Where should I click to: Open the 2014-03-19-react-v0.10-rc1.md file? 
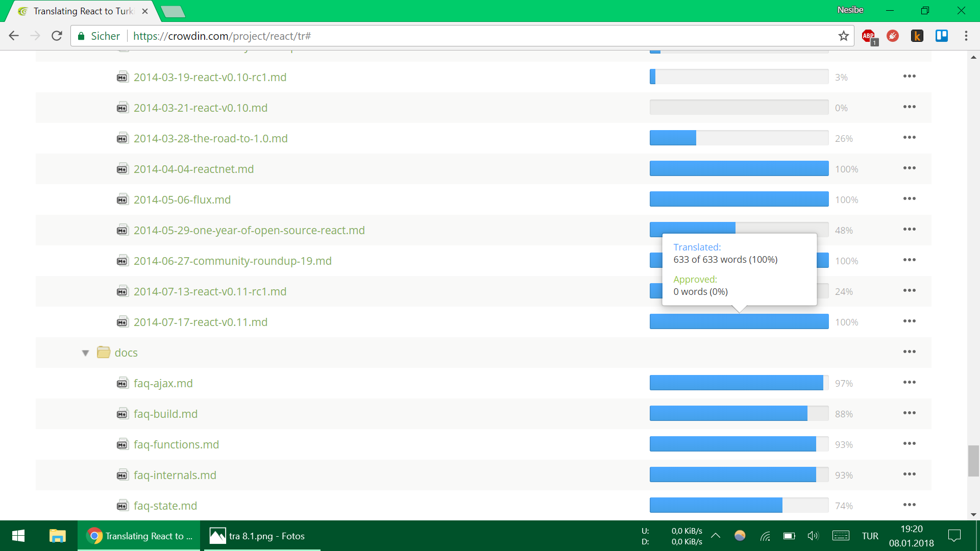210,77
